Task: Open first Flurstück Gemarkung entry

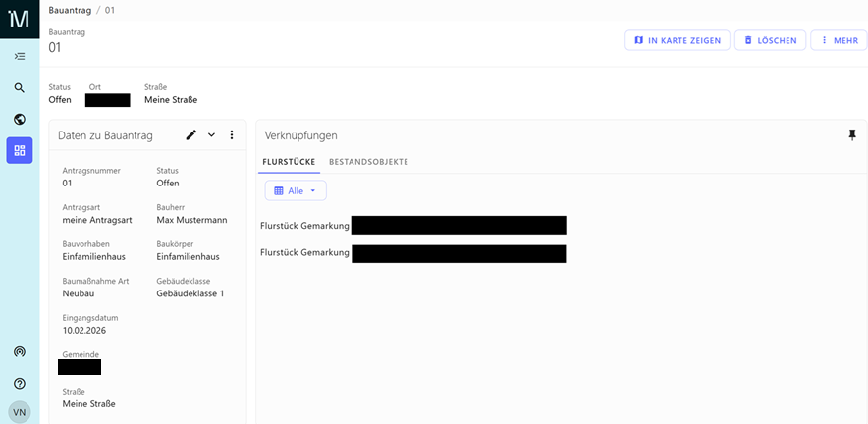Action: [x=413, y=226]
